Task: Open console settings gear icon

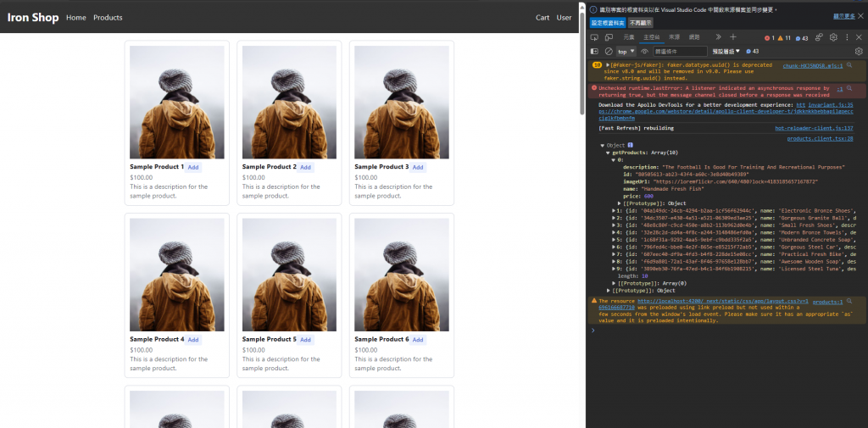Action: (859, 52)
